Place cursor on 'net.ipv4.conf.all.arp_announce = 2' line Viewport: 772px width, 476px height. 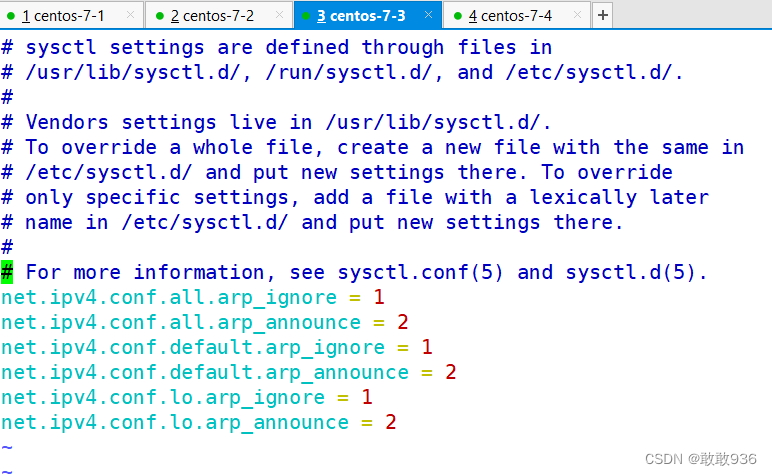[205, 322]
